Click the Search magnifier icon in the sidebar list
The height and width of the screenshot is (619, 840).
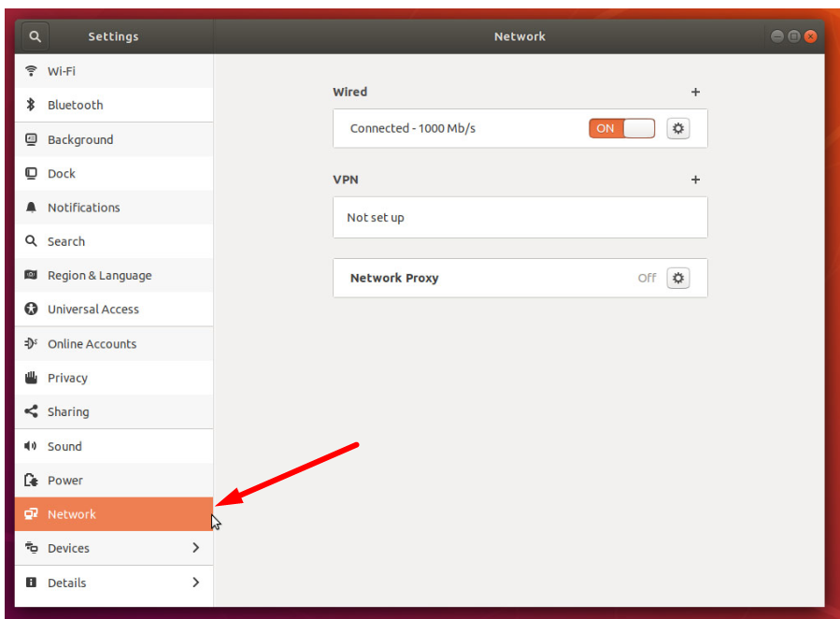pos(31,241)
